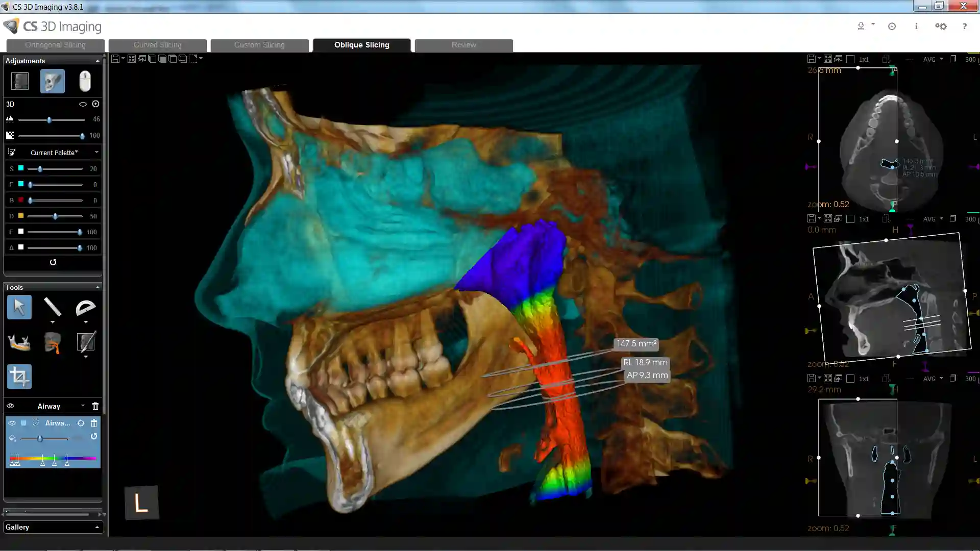Activate the crop volume tool
980x551 pixels.
[19, 377]
